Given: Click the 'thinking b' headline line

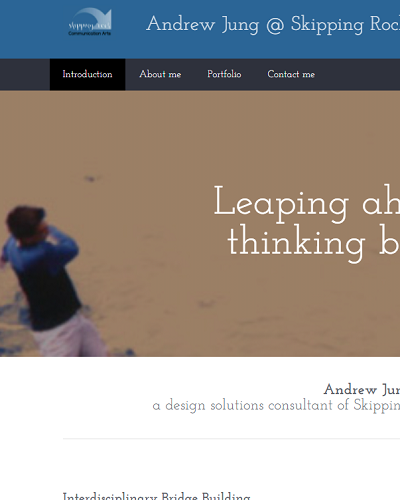Looking at the screenshot, I should [313, 243].
